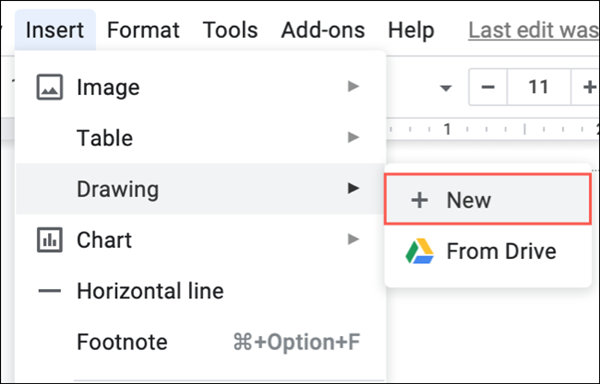Image resolution: width=600 pixels, height=384 pixels.
Task: Open the Help menu
Action: 411,30
